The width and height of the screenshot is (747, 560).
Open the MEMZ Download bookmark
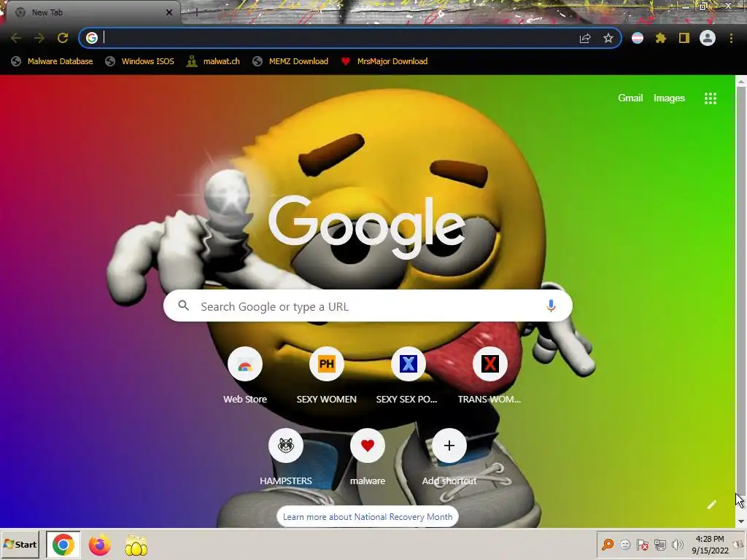[290, 61]
